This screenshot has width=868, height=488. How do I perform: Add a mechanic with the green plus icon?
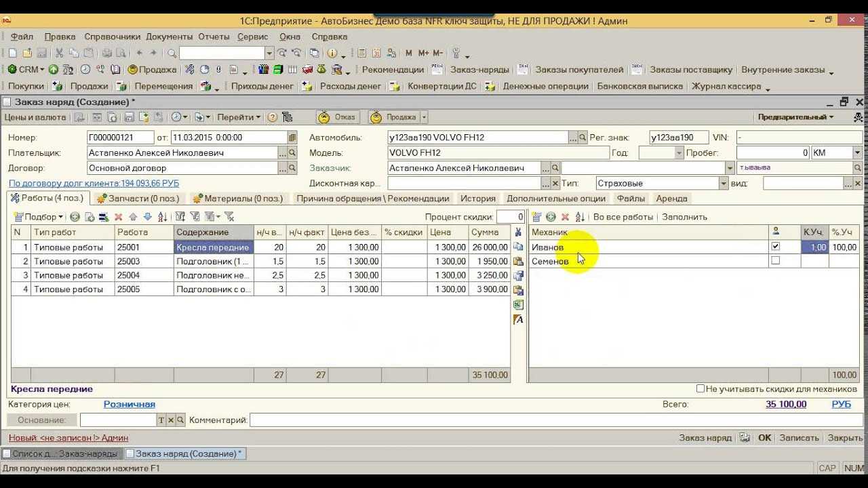pos(551,217)
